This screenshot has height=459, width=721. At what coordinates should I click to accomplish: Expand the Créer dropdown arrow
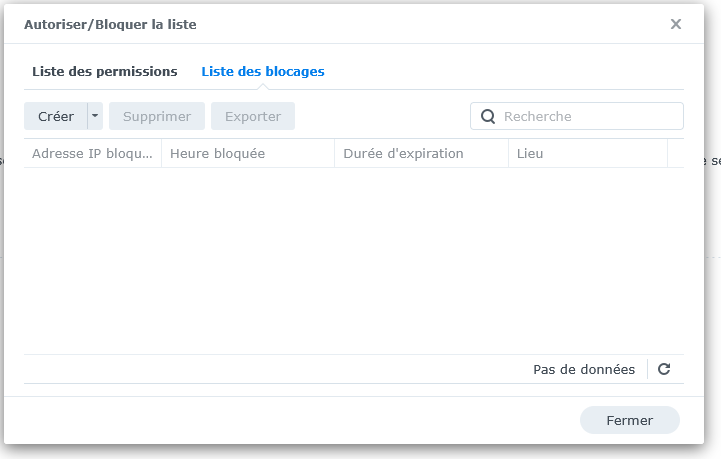click(x=95, y=116)
